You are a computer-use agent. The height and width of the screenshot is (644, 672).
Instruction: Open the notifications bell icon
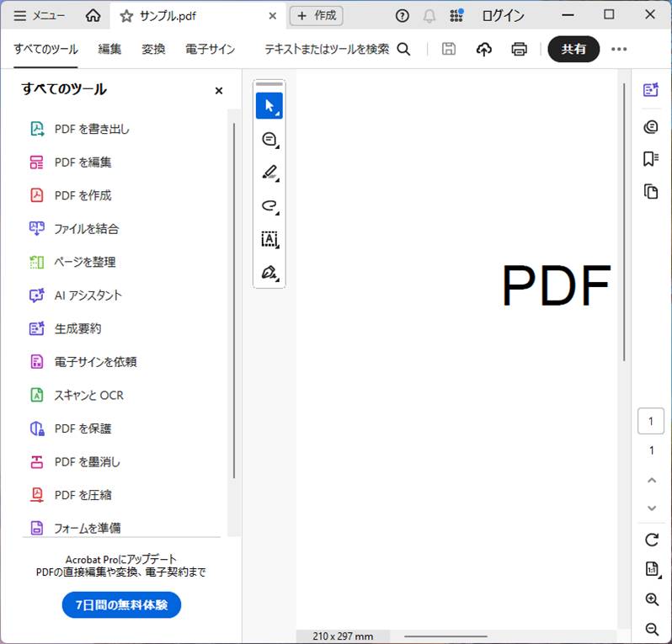(429, 16)
